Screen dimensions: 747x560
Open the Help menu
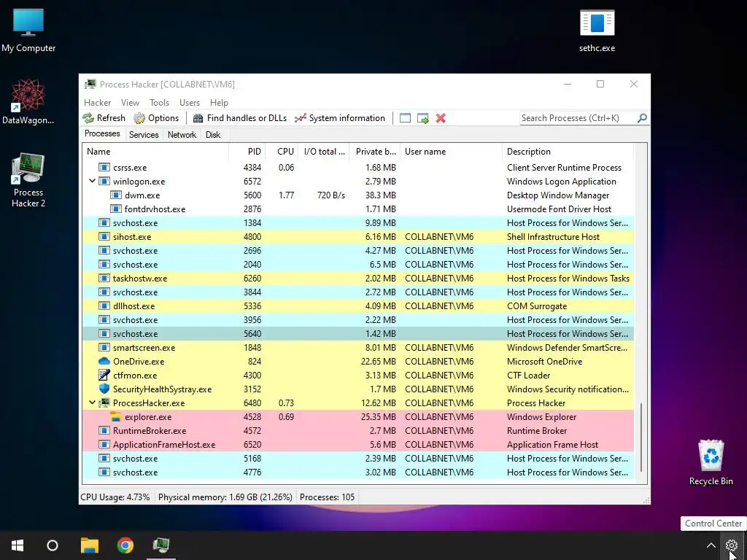(x=219, y=103)
